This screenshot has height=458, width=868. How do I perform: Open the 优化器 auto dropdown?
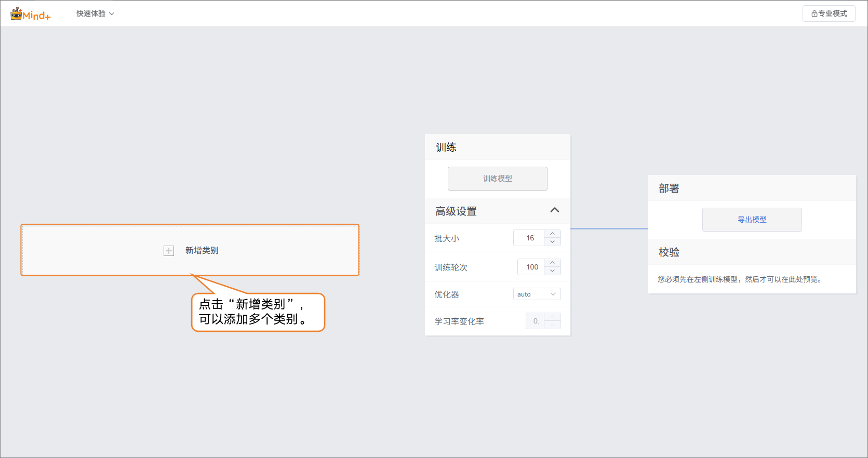tap(537, 294)
